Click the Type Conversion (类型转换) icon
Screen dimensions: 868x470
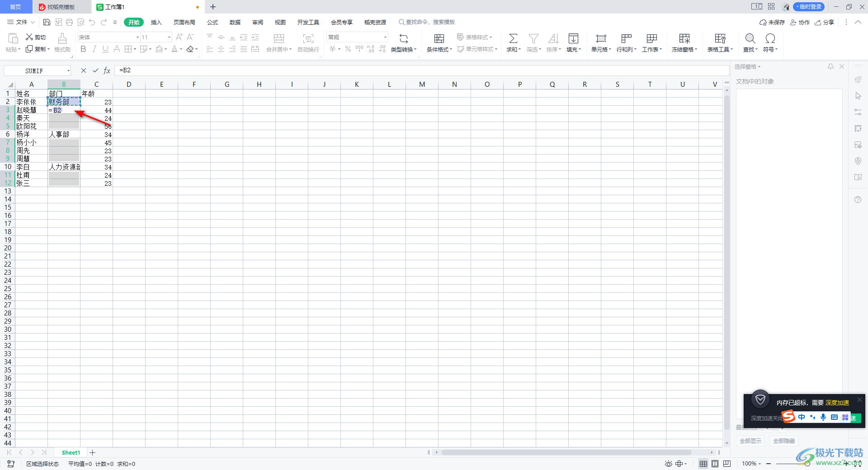point(404,39)
